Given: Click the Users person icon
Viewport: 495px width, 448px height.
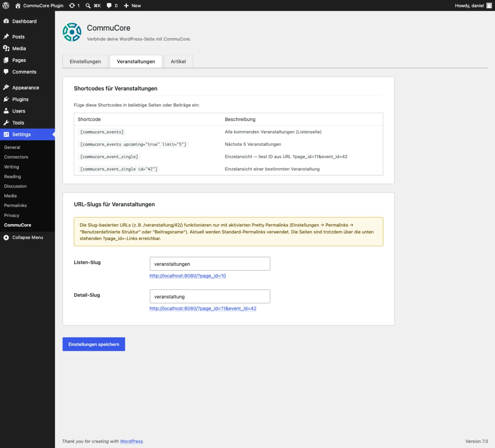Looking at the screenshot, I should click(x=6, y=111).
